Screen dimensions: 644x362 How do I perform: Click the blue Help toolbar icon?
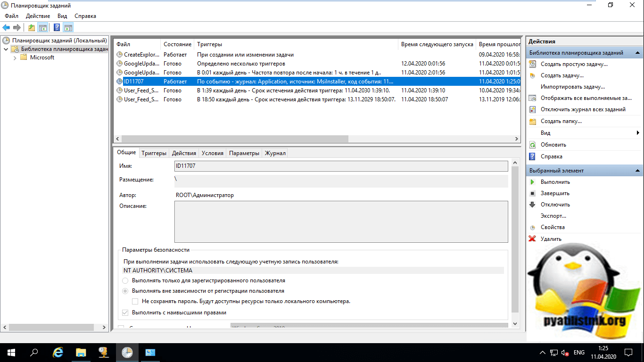point(57,28)
